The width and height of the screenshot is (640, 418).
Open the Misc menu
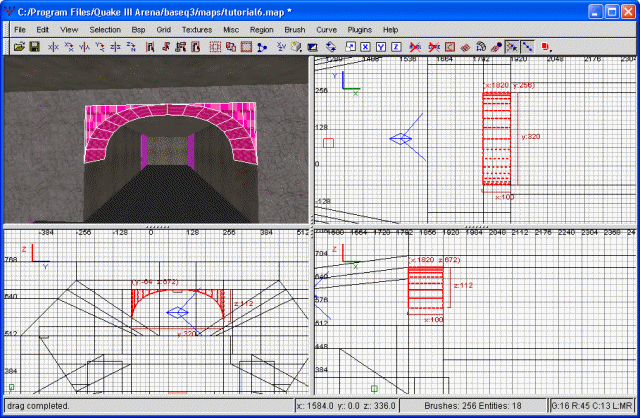231,30
